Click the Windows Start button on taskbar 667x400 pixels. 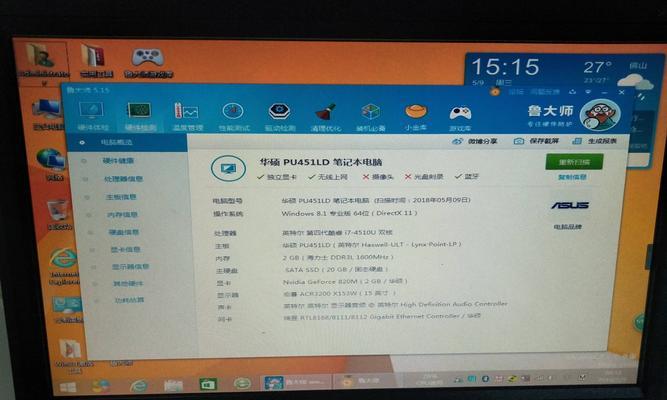(x=68, y=387)
